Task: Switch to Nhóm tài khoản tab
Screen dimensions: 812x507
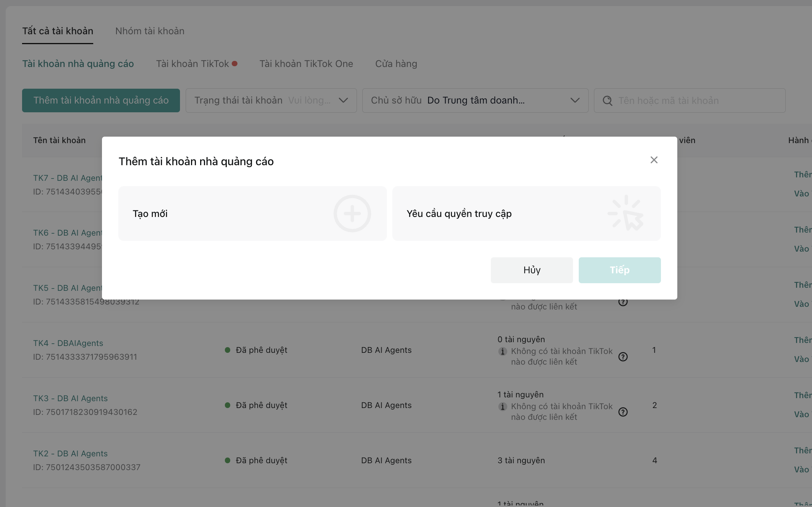Action: coord(150,31)
